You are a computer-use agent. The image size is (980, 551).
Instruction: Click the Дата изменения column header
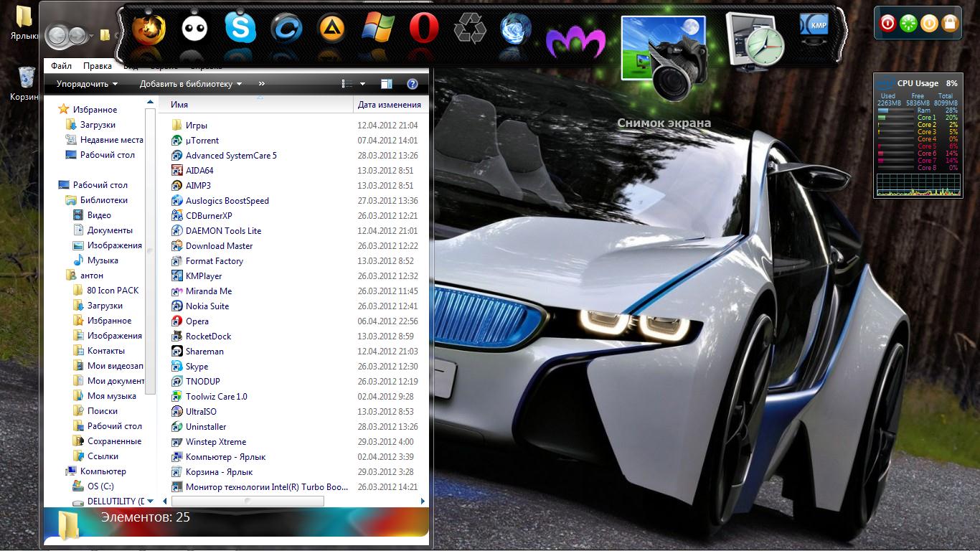tap(389, 105)
